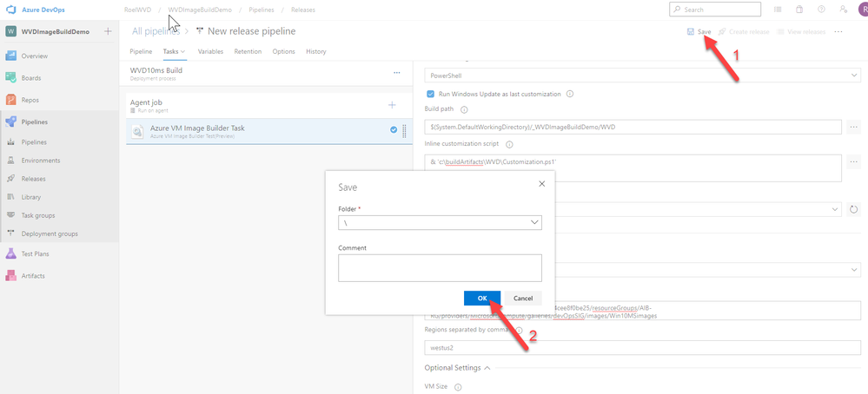
Task: Click the ellipsis beside Inline customization script
Action: [x=853, y=161]
